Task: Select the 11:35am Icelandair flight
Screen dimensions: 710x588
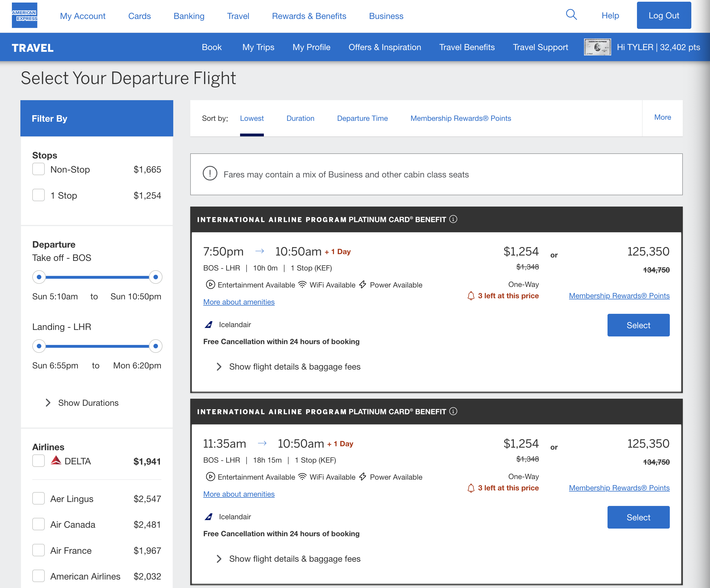Action: [x=638, y=517]
